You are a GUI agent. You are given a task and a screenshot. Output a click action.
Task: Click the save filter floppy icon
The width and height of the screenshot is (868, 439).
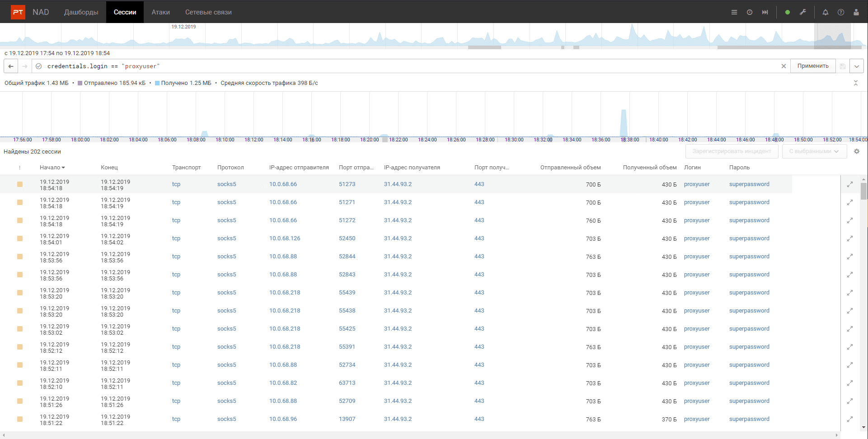coord(843,66)
